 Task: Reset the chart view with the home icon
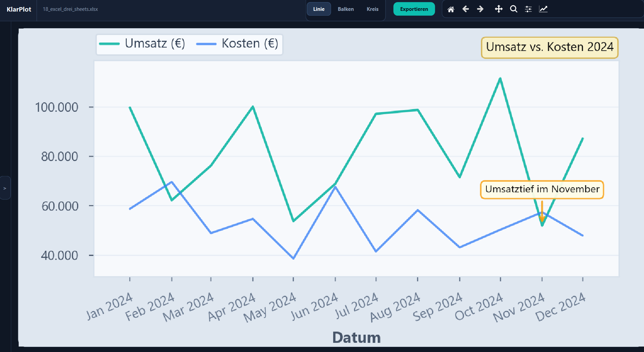[x=451, y=9]
